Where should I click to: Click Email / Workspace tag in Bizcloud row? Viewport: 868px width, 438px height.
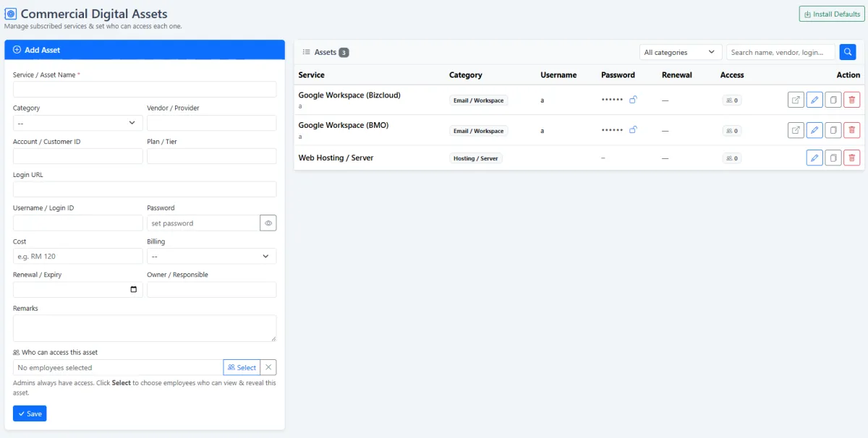coord(478,100)
